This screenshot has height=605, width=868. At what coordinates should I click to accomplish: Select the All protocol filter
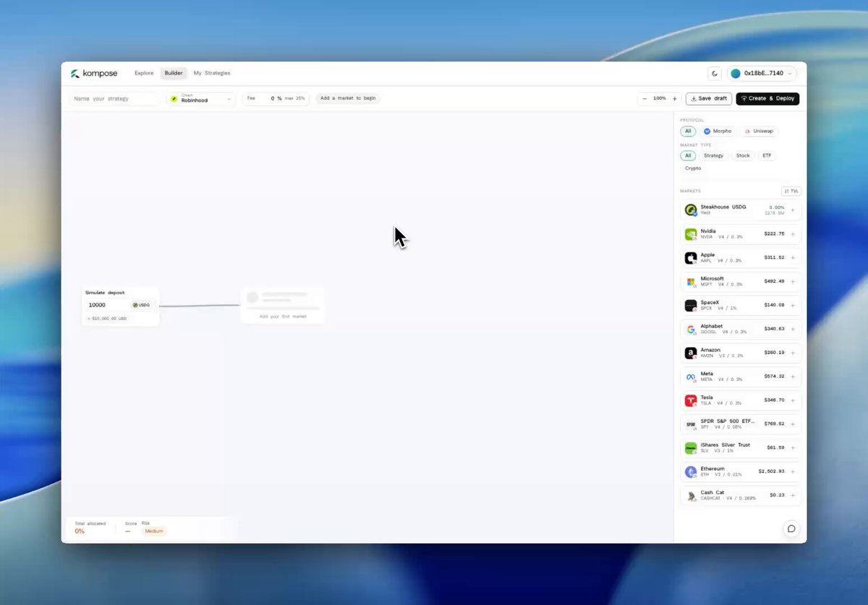click(688, 132)
